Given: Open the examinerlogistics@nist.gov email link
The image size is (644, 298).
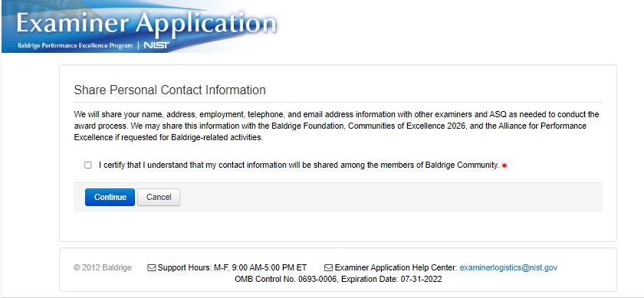Looking at the screenshot, I should 508,267.
